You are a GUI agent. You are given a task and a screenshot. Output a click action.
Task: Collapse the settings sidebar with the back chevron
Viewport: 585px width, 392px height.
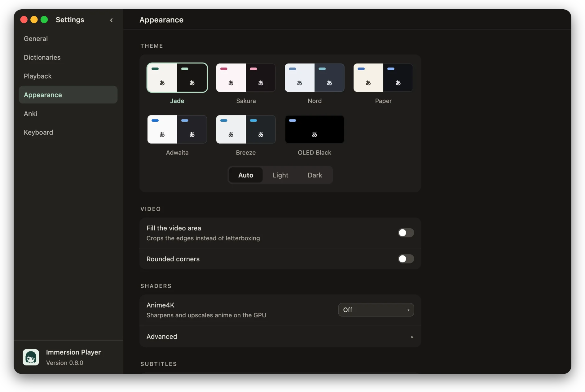pyautogui.click(x=112, y=20)
